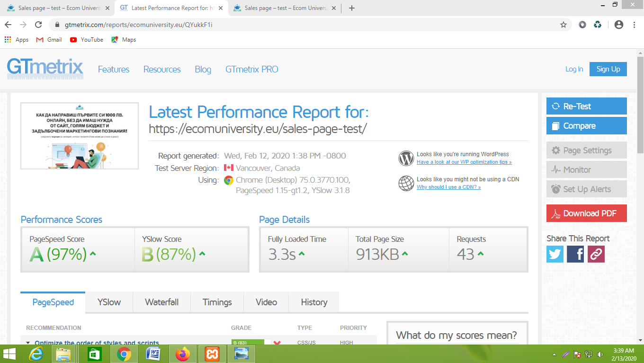The image size is (644, 363).
Task: Click the Sign Up button
Action: click(608, 69)
